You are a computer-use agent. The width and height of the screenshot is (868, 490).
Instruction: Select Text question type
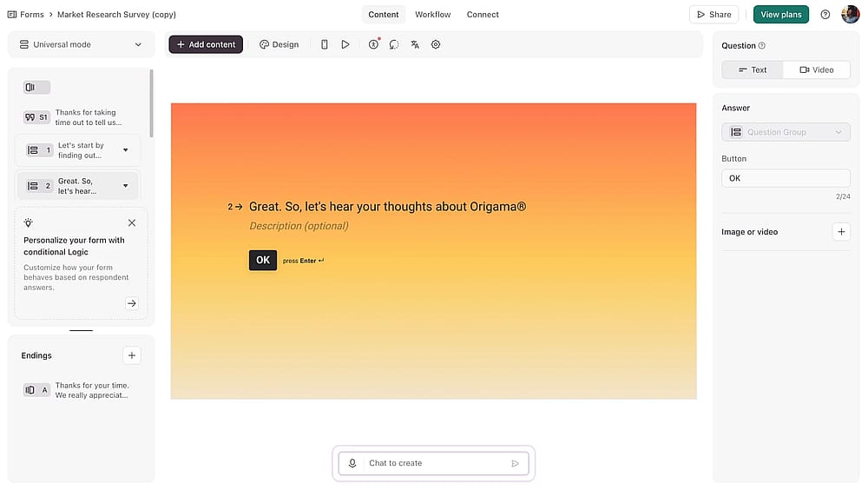[x=753, y=70]
